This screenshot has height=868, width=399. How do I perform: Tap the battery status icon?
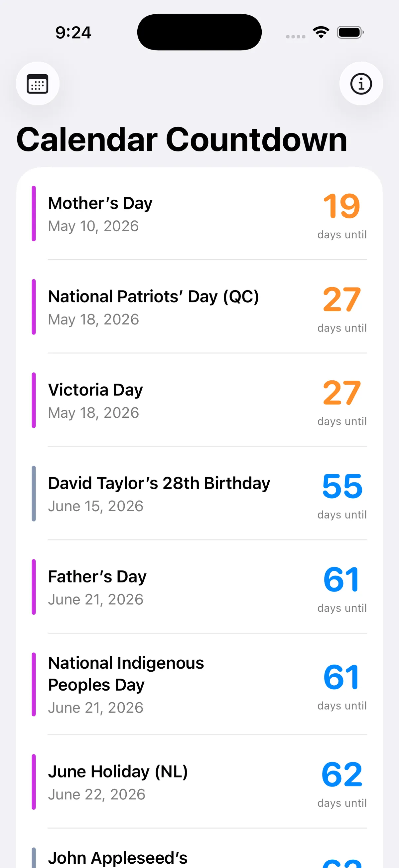pyautogui.click(x=350, y=32)
